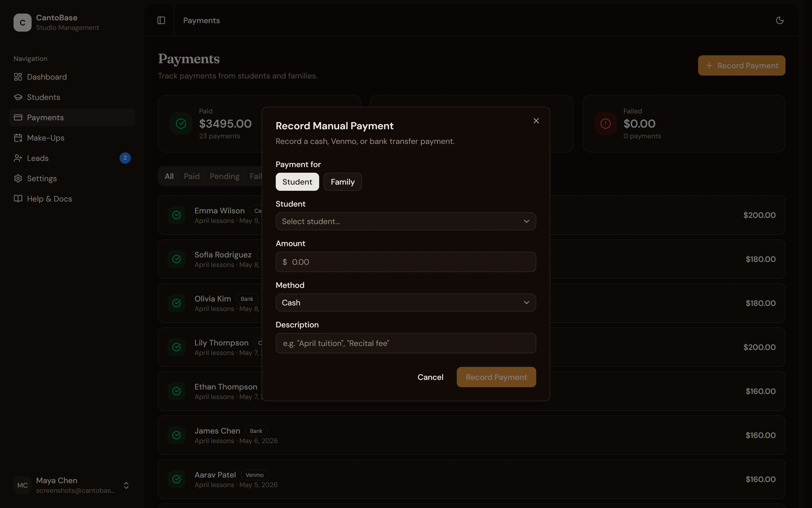Switch theme with the moon icon
This screenshot has height=508, width=812.
click(x=780, y=21)
